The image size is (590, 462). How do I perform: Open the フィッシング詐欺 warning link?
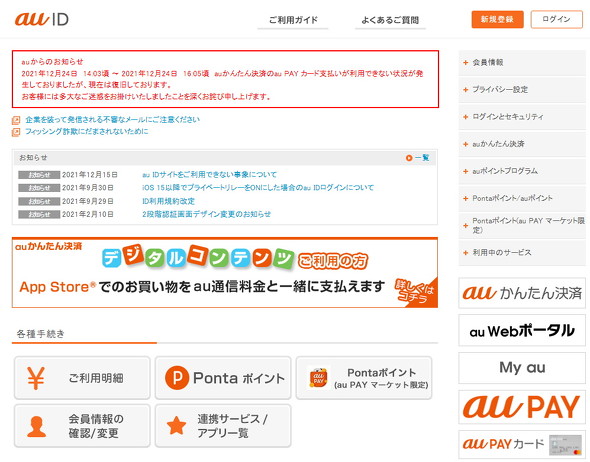87,131
